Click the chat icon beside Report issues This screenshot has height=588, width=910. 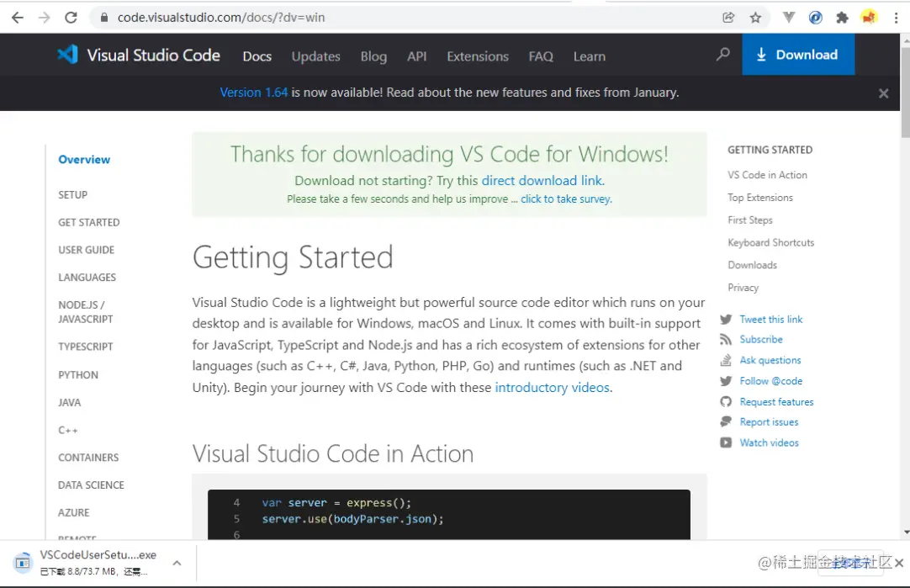point(726,422)
